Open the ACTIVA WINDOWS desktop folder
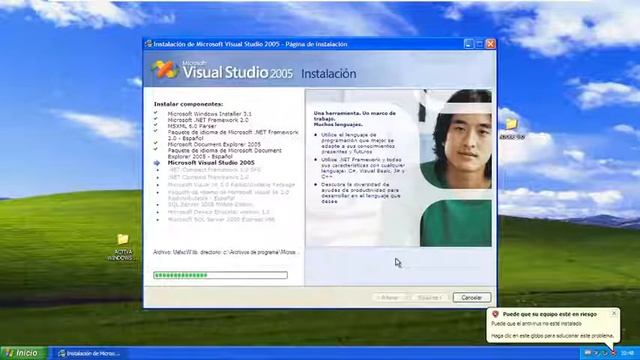 (x=122, y=247)
